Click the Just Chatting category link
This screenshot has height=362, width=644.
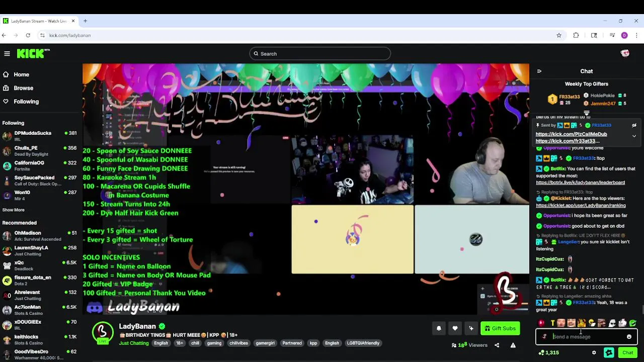click(134, 343)
